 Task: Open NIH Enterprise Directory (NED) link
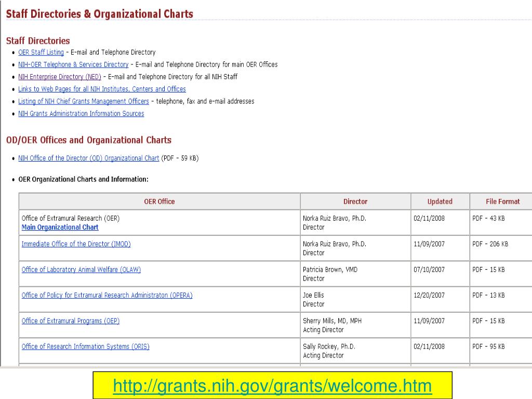coord(60,77)
